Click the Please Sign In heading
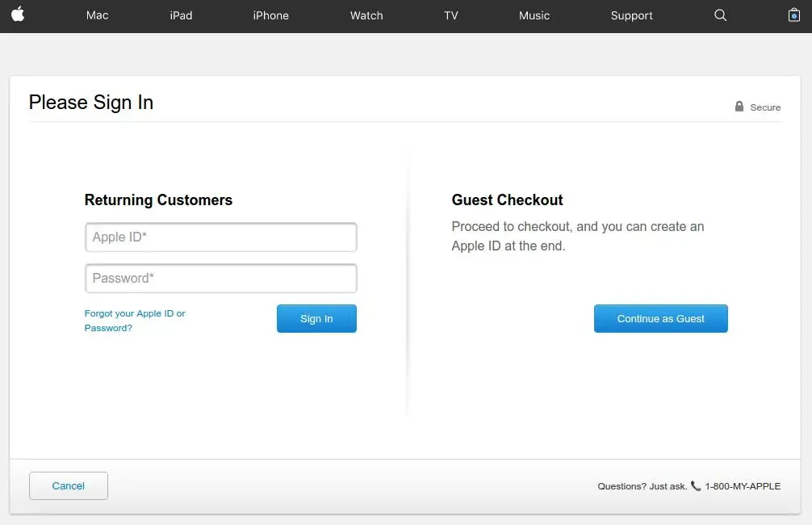The width and height of the screenshot is (812, 525). [x=91, y=103]
